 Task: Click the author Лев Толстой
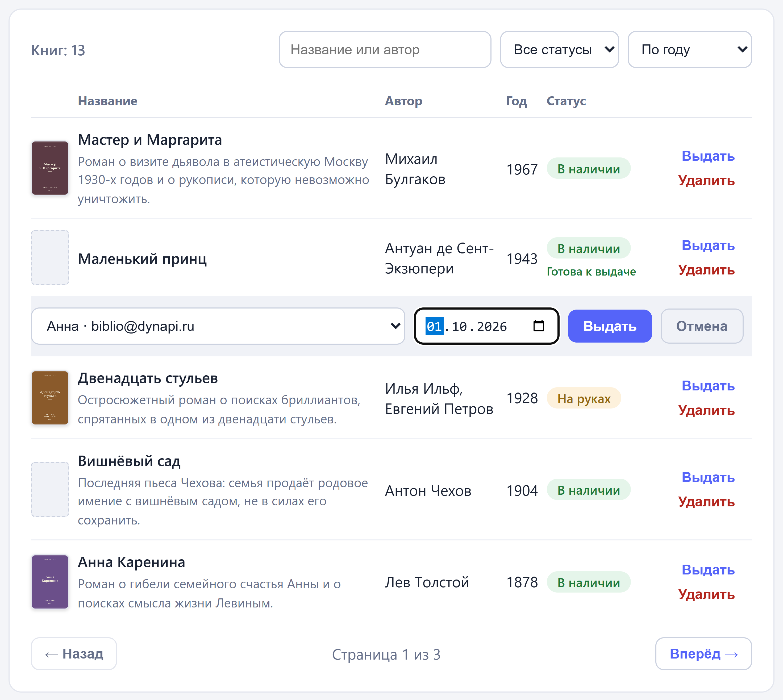click(x=427, y=582)
